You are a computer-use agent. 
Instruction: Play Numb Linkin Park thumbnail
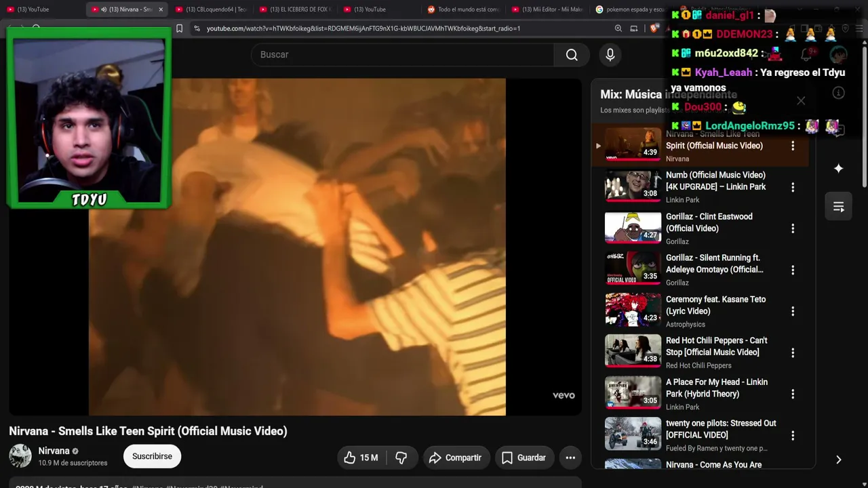coord(633,186)
